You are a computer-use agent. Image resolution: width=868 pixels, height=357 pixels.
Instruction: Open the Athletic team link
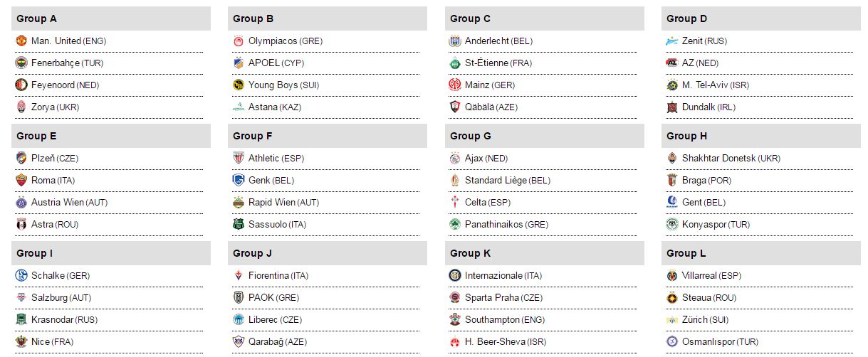pos(263,159)
